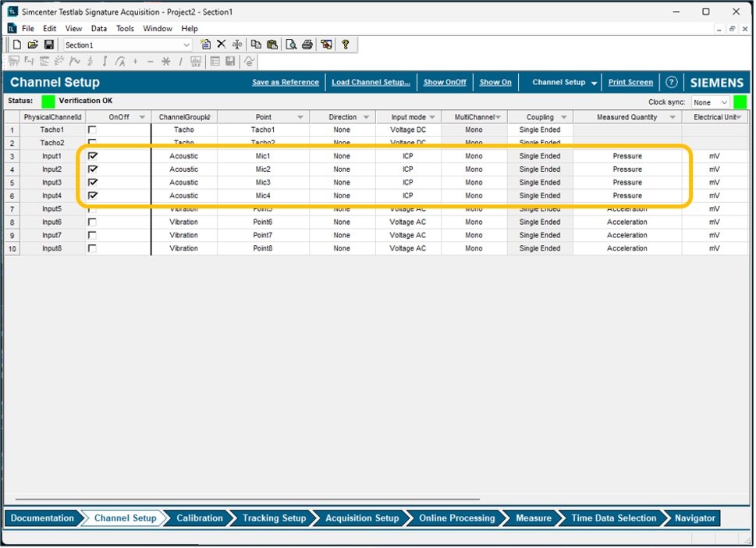Expand the Clock sync dropdown

coord(722,102)
